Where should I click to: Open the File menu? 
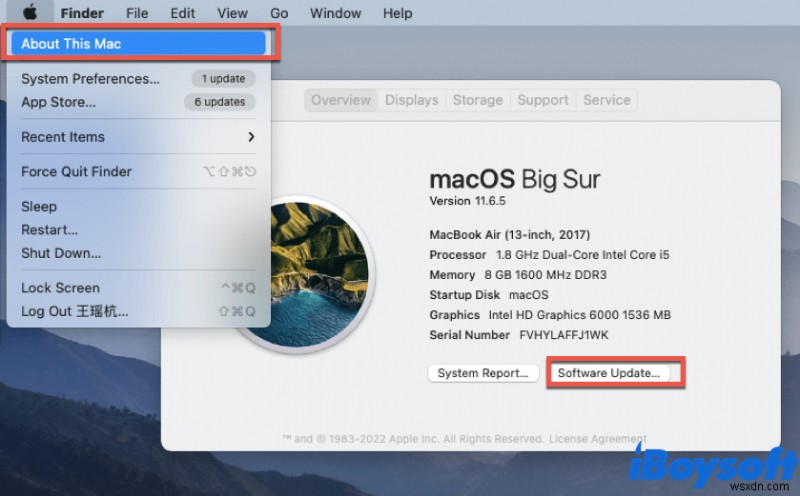(x=137, y=13)
